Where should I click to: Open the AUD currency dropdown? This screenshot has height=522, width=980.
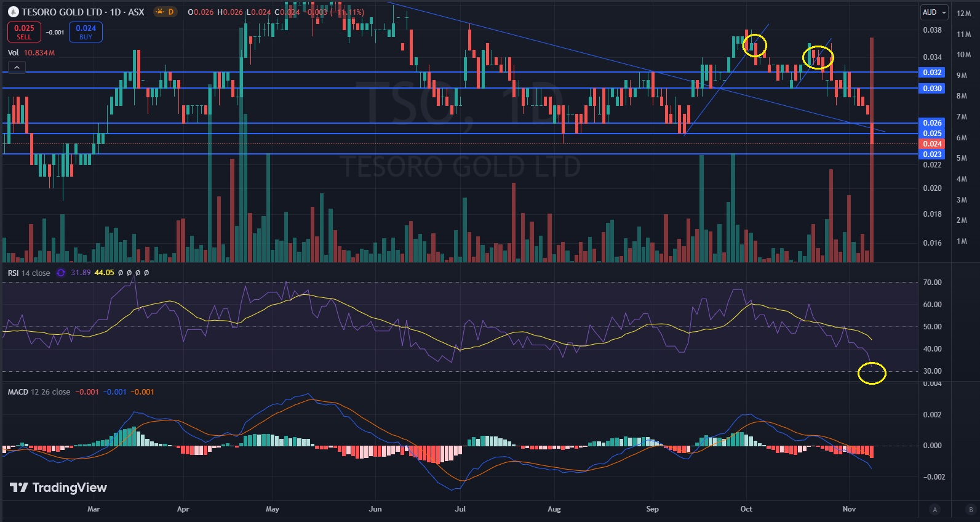(x=934, y=12)
